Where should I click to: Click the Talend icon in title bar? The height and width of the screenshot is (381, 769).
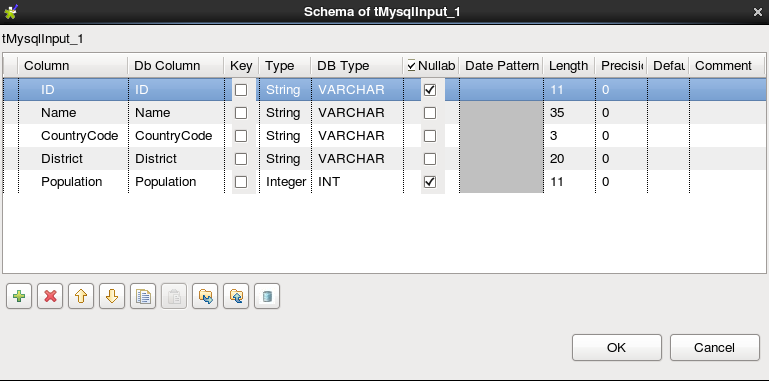[10, 11]
